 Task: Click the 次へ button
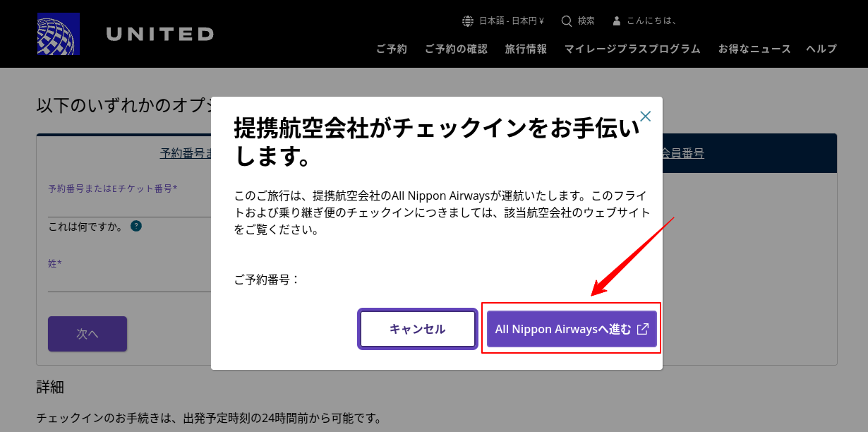88,334
